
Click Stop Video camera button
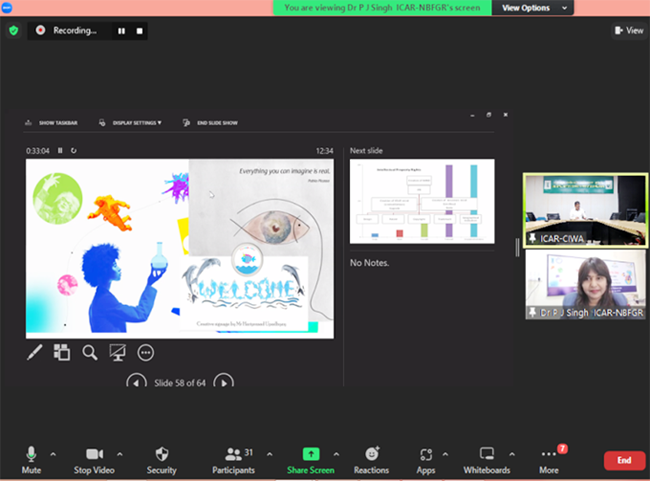[95, 458]
